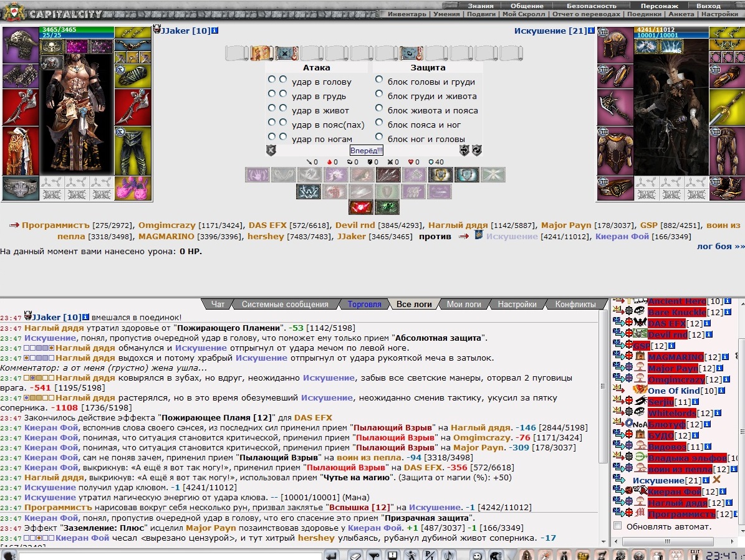
Task: Choose defense блок живота и пояса
Action: point(379,108)
